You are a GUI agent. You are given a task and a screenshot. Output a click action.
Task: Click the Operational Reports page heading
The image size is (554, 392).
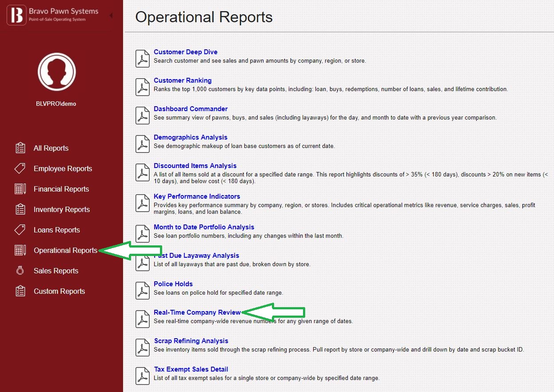click(204, 17)
